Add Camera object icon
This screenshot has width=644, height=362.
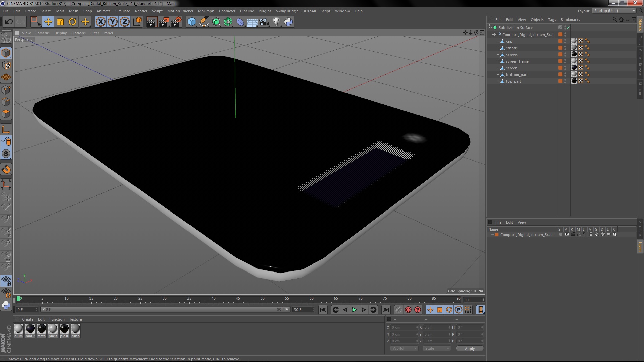pyautogui.click(x=264, y=22)
